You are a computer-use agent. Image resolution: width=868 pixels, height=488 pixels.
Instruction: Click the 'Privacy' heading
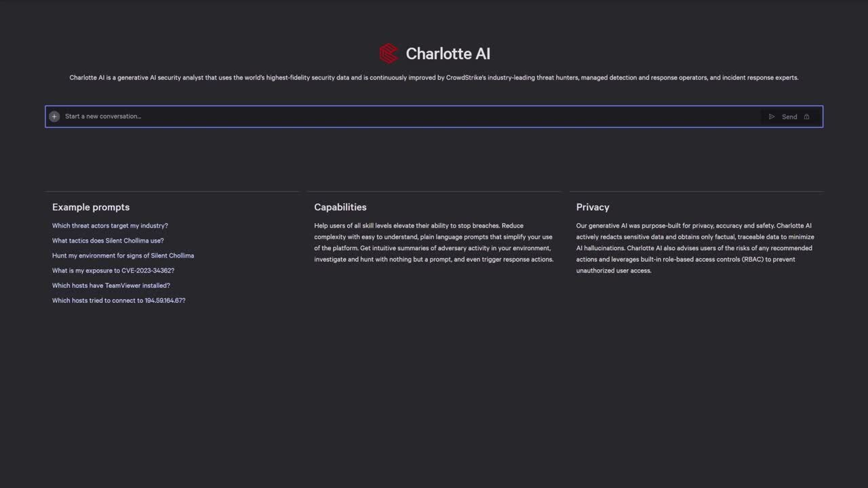[593, 207]
